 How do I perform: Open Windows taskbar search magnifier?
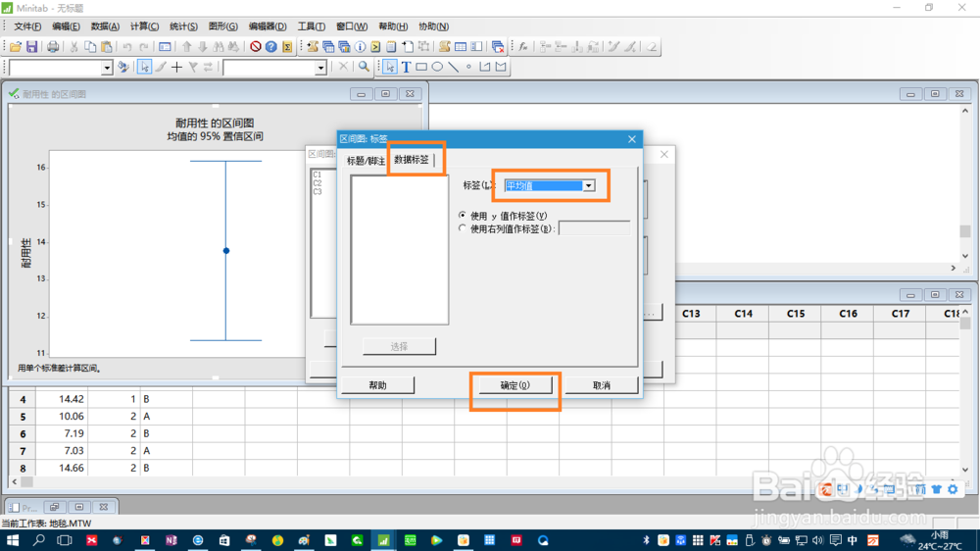coord(38,540)
